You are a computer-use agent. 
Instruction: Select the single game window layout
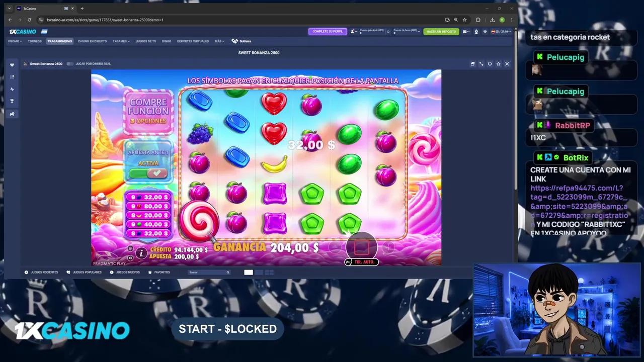(x=249, y=273)
